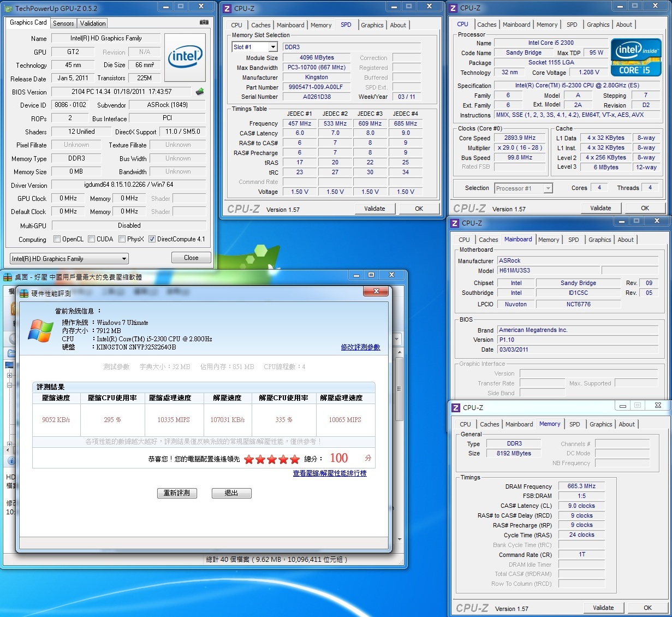Click the Close button in GPU-Z
672x617 pixels.
tap(191, 258)
